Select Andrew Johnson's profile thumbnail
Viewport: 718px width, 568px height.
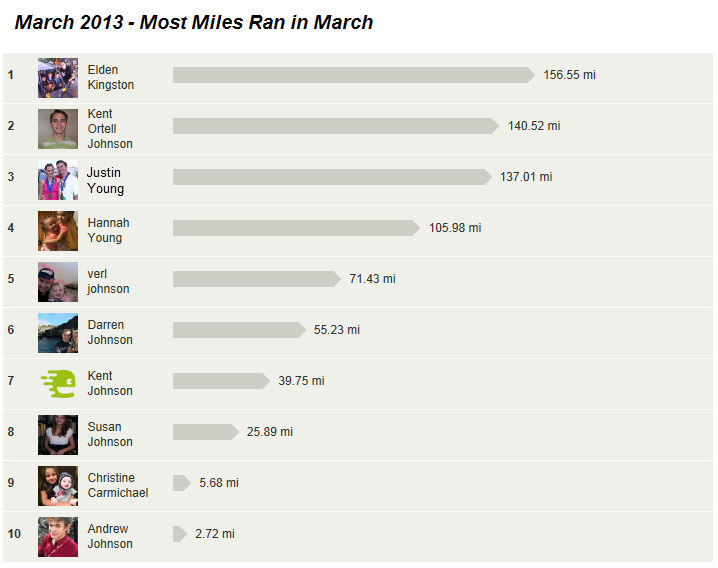coord(58,537)
